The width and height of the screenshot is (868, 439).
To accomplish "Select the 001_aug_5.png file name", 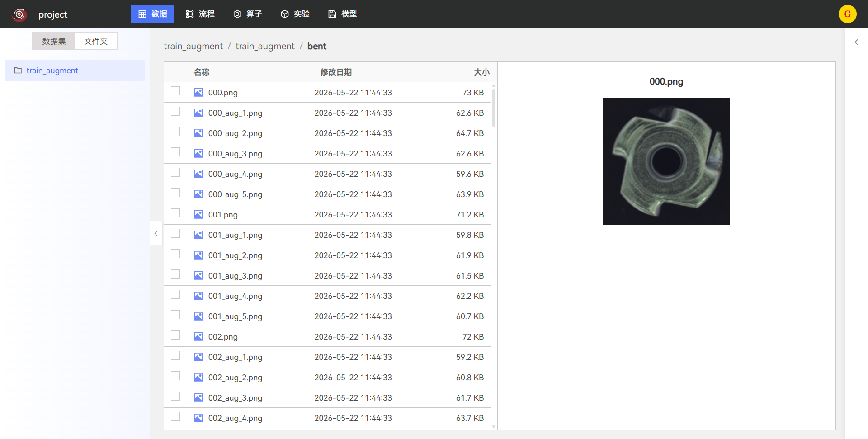I will (x=235, y=316).
